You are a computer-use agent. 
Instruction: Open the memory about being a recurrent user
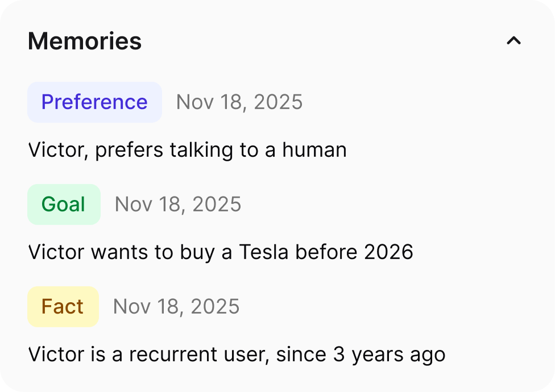tap(237, 355)
